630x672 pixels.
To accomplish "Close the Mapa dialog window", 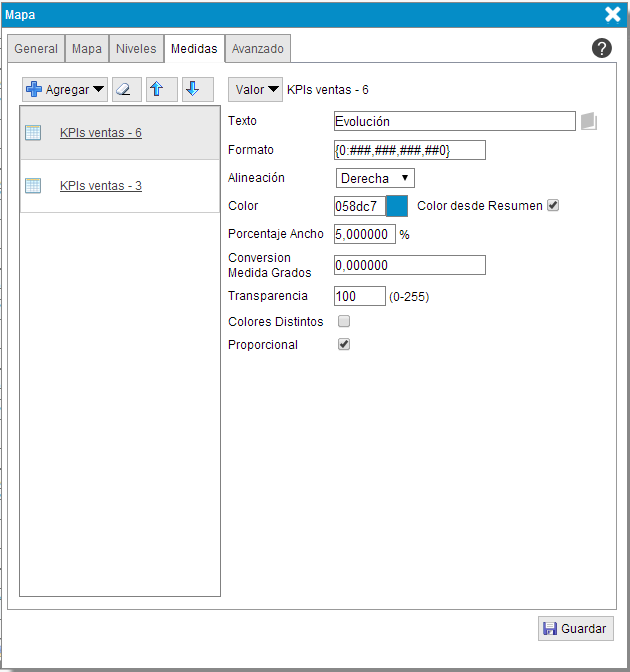I will tap(613, 14).
